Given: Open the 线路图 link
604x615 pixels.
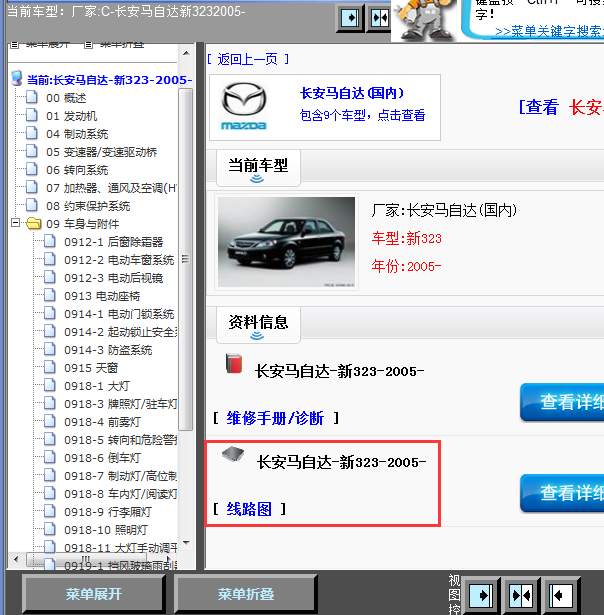Looking at the screenshot, I should [x=249, y=509].
